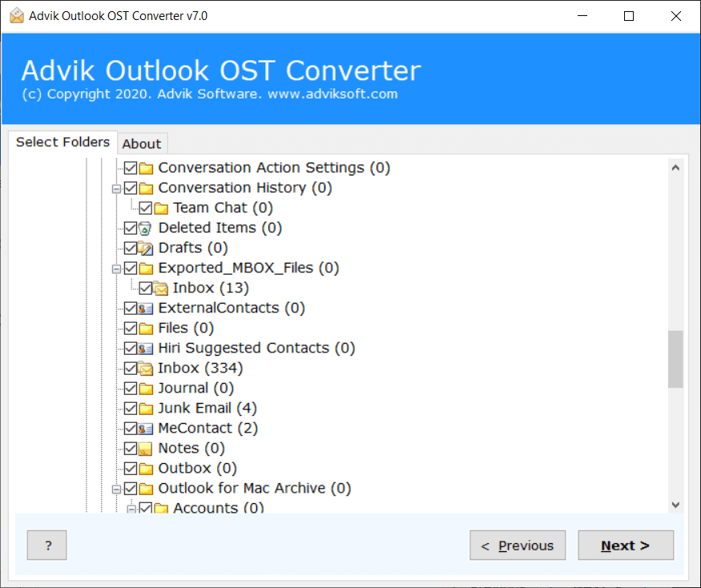
Task: Click the vertical scrollbar thumb
Action: click(675, 359)
